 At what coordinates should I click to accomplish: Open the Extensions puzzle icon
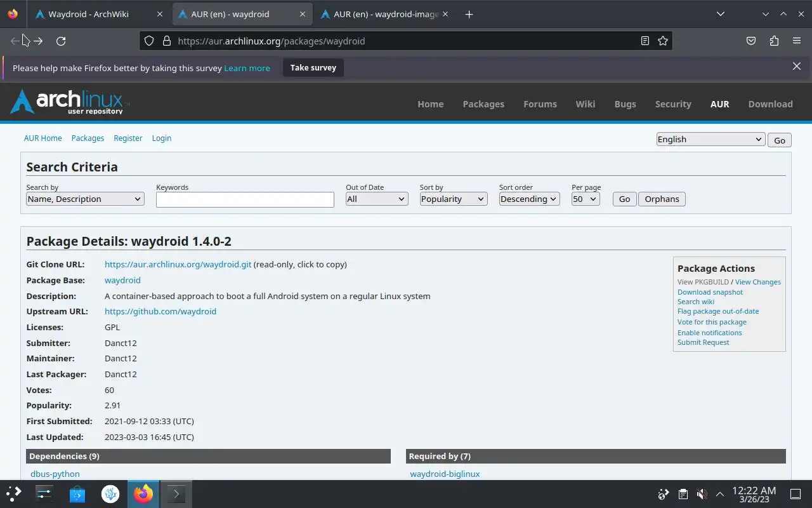coord(774,41)
